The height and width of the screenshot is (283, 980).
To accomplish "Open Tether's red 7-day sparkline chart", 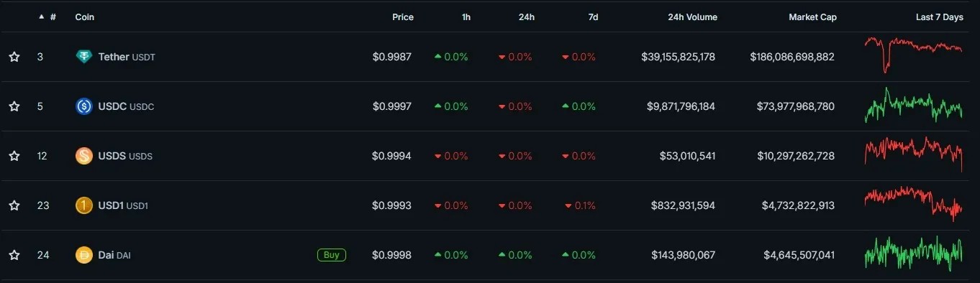I will tap(913, 55).
